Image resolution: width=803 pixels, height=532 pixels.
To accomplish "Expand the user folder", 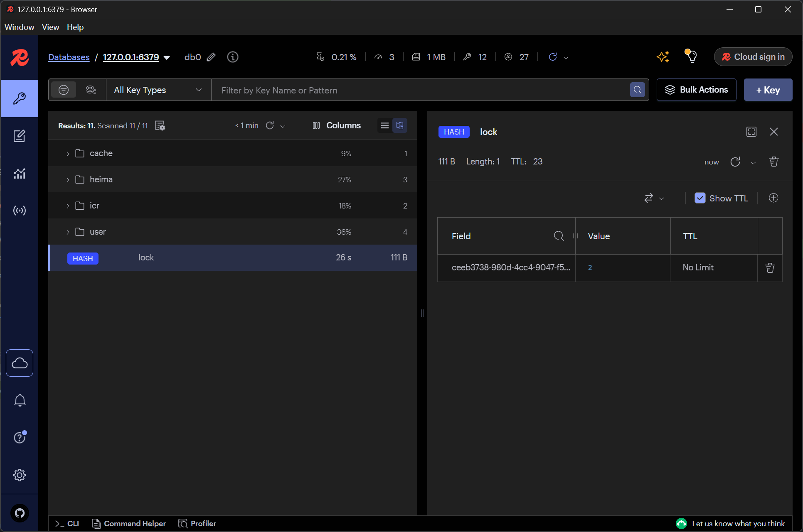I will [68, 232].
